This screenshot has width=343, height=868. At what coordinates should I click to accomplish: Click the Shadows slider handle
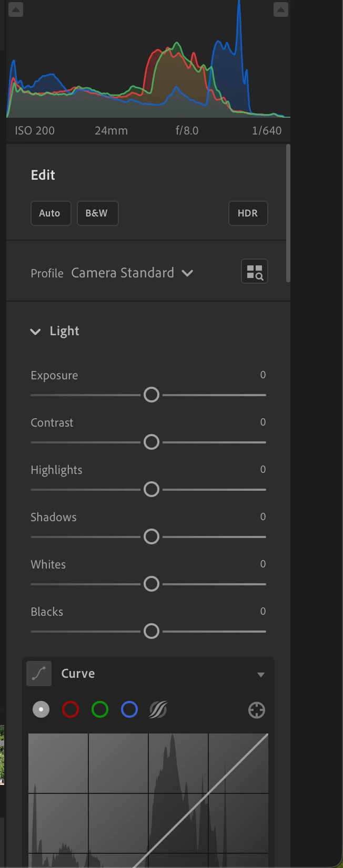[152, 537]
